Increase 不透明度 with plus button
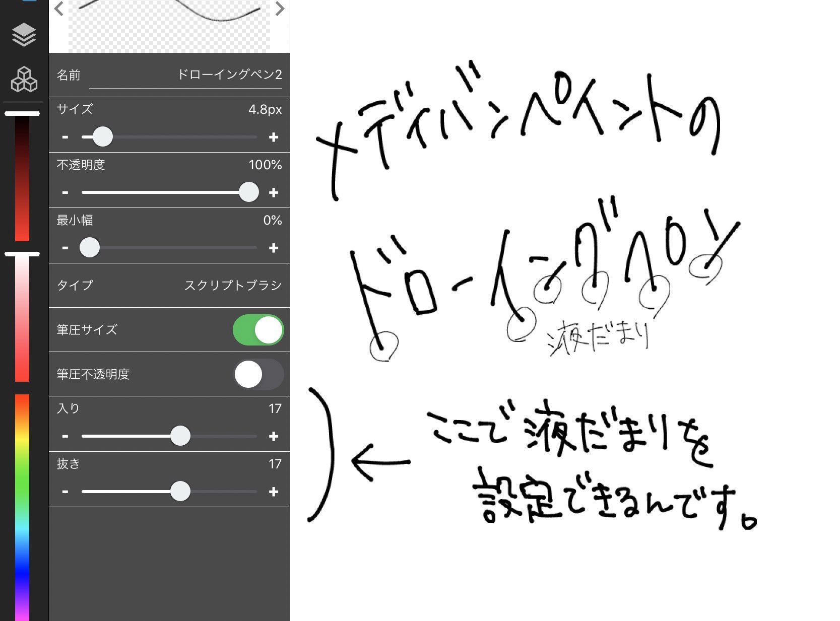 pyautogui.click(x=274, y=192)
